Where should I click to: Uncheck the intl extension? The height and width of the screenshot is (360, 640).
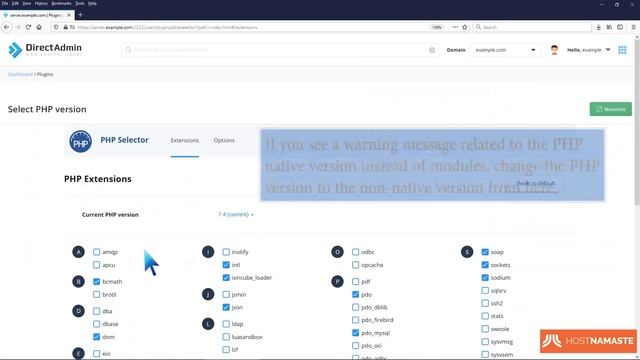[226, 265]
